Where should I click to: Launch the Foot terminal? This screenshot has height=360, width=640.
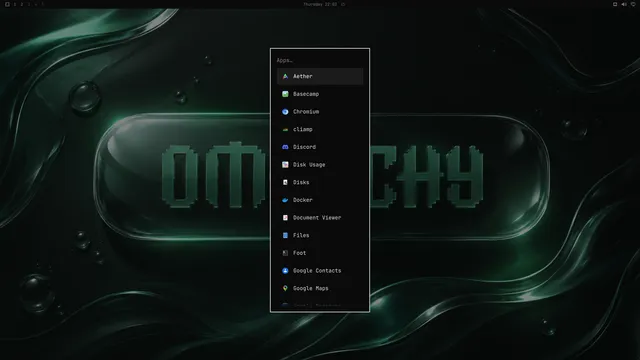click(x=320, y=253)
